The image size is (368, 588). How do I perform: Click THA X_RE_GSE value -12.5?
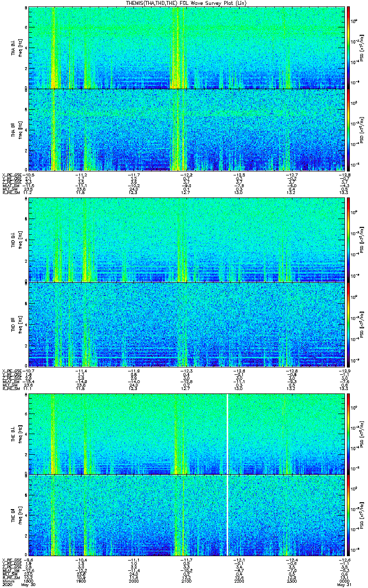pyautogui.click(x=238, y=175)
